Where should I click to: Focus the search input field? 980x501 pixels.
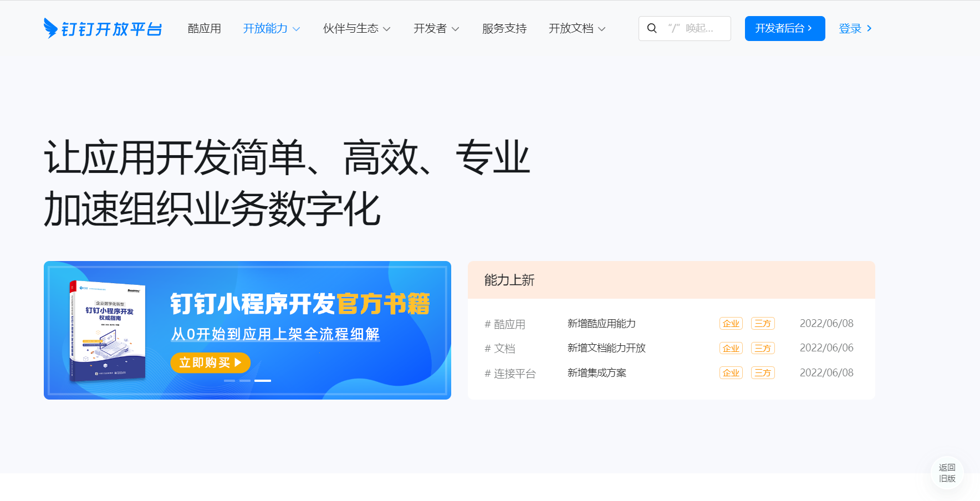(x=685, y=28)
